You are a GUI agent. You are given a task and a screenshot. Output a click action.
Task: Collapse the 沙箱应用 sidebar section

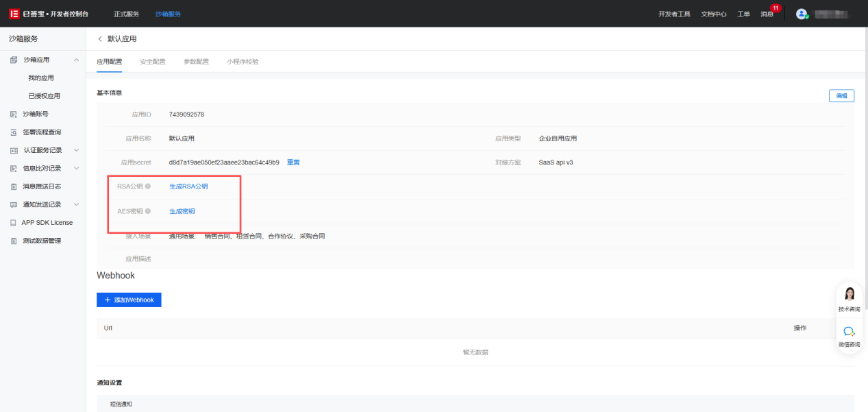pos(76,60)
